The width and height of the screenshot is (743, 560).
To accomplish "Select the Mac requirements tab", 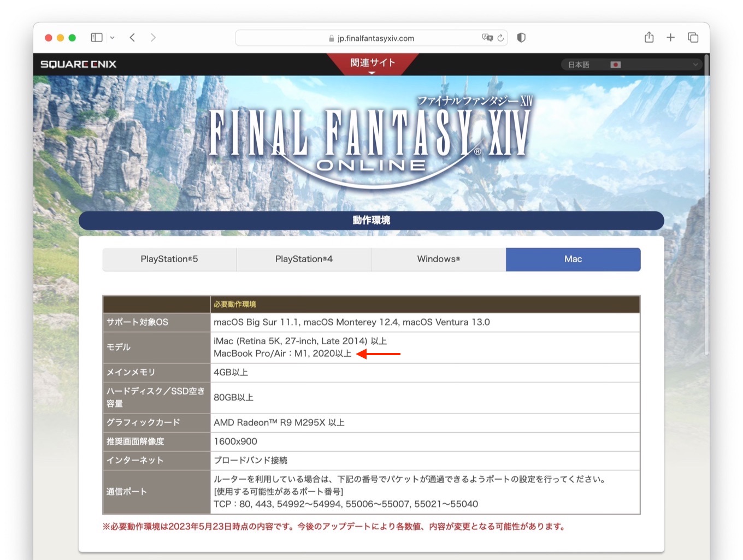I will tap(573, 259).
